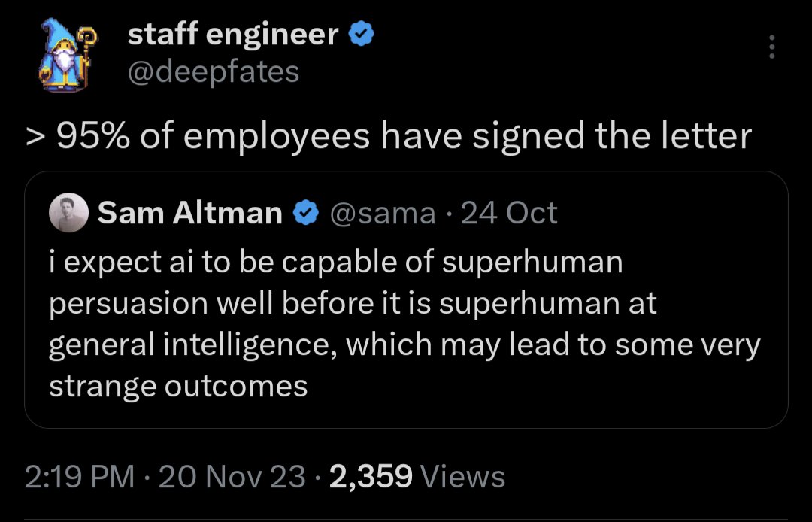Click the verified badge beside staff engineer

pos(362,35)
